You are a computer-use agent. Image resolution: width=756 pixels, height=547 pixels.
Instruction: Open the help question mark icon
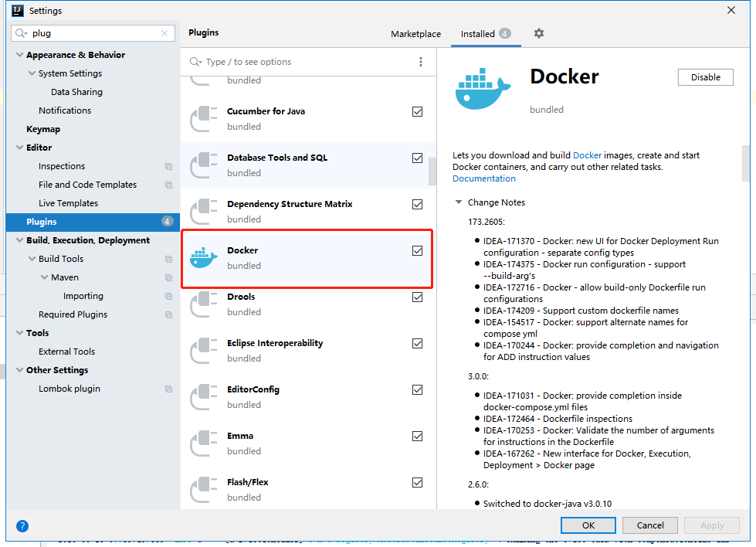(22, 526)
